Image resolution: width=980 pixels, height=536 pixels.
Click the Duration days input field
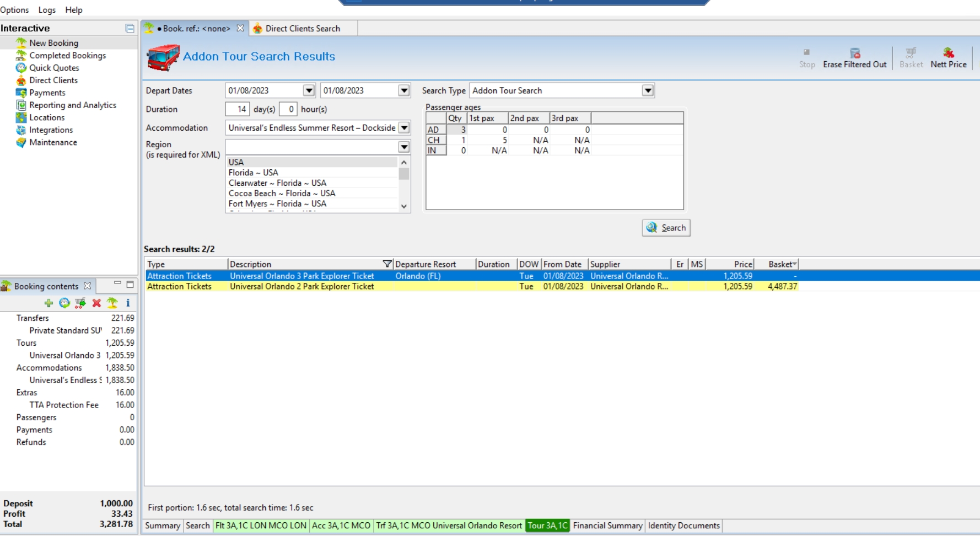pos(238,109)
